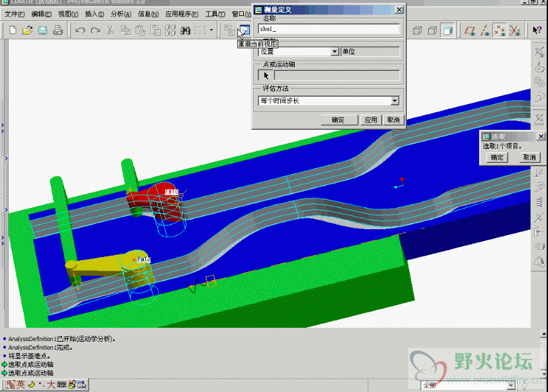Image resolution: width=548 pixels, height=392 pixels.
Task: Open the binoculars Find tool
Action: tap(186, 30)
